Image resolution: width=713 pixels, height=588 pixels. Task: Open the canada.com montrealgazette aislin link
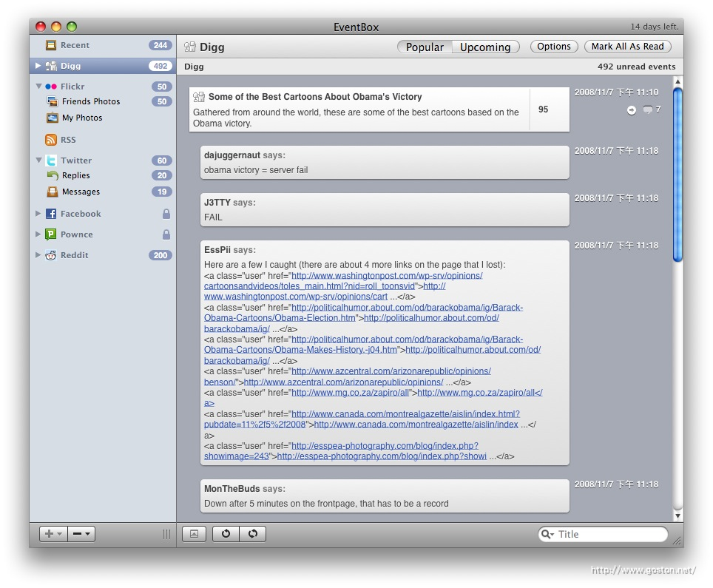point(362,419)
